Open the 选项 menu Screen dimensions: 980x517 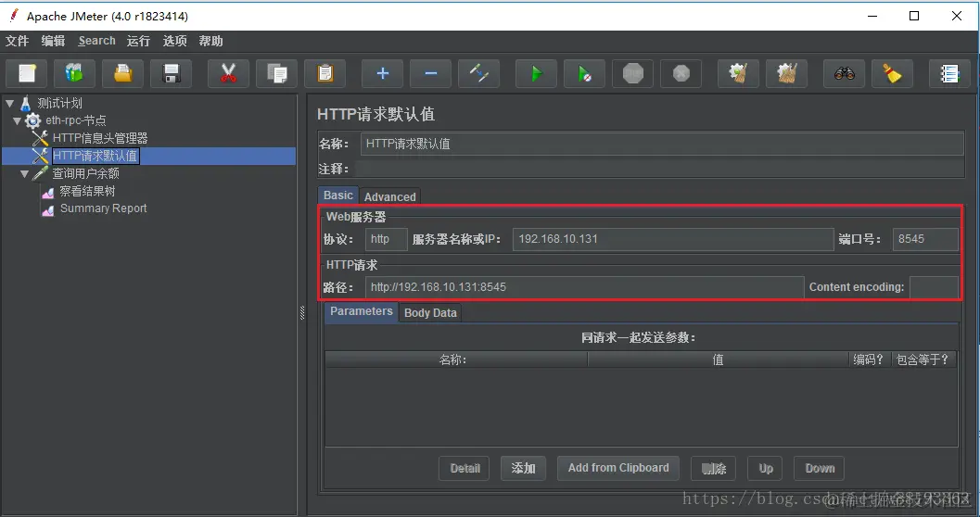174,41
